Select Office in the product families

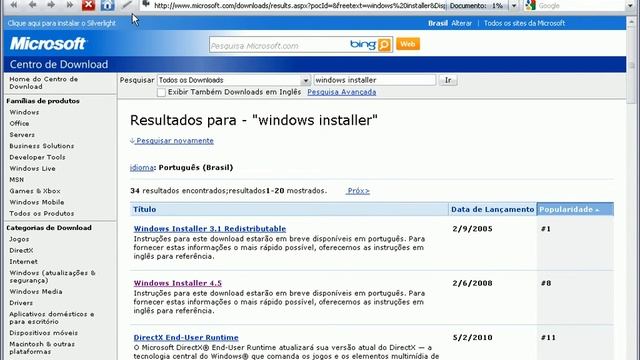19,123
